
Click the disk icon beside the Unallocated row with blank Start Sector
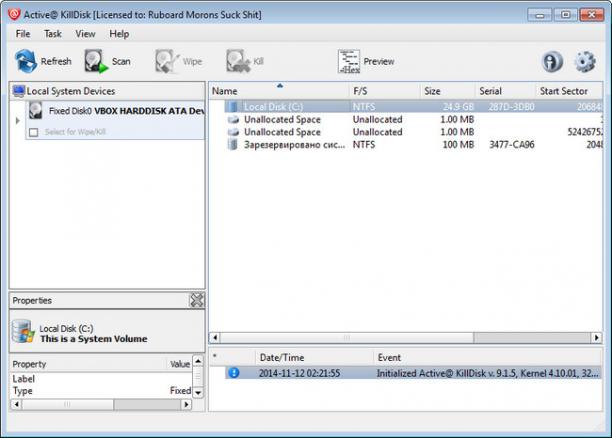233,119
